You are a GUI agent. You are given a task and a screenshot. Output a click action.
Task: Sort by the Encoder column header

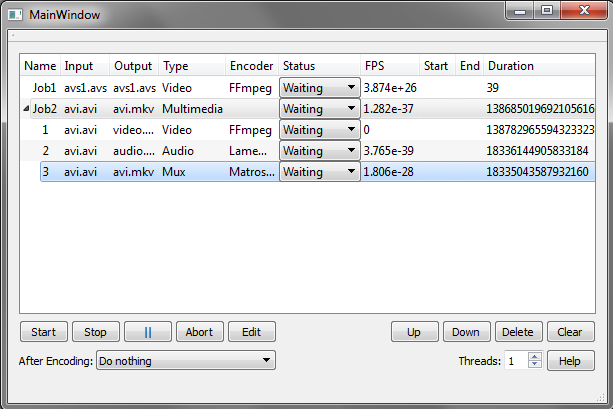[x=251, y=66]
